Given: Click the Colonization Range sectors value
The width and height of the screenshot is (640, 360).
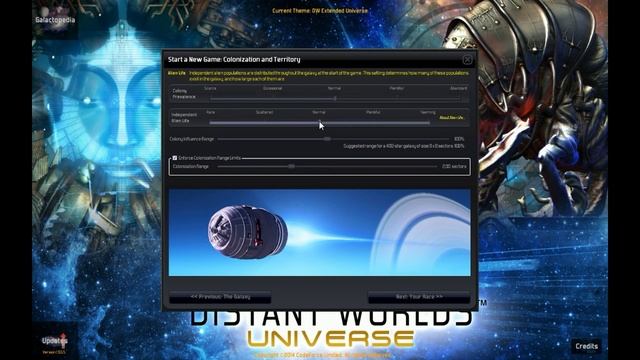Looking at the screenshot, I should (x=454, y=167).
